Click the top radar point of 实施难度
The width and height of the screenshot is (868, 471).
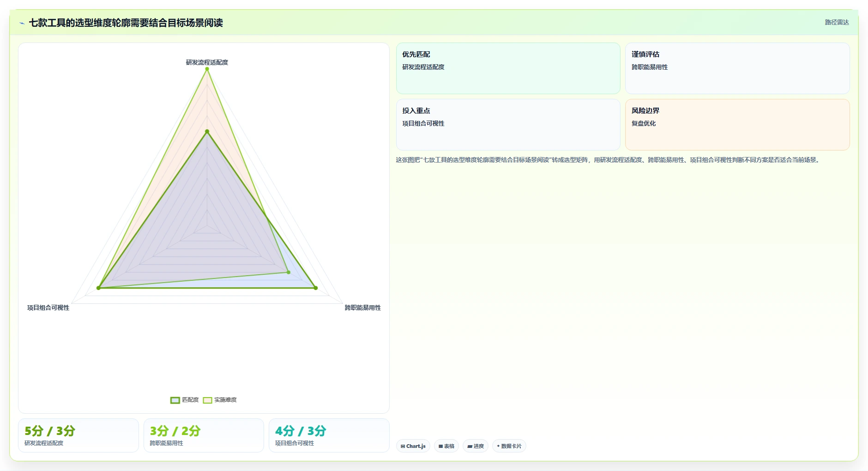[x=207, y=69]
